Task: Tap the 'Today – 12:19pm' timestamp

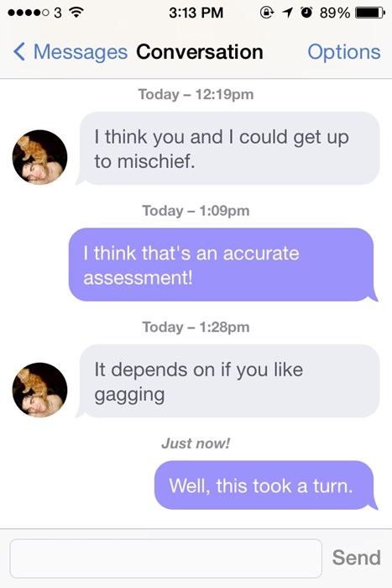Action: click(196, 94)
